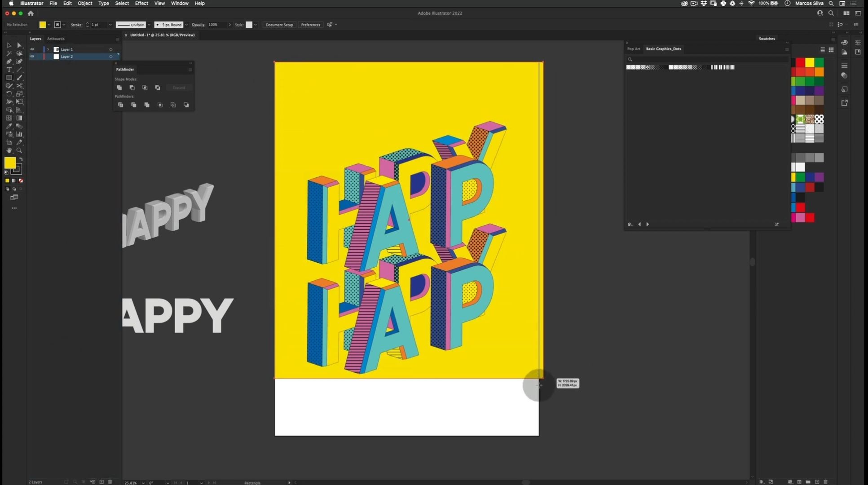Open Edit Toolbar three-dots button
This screenshot has width=868, height=485.
tap(14, 208)
